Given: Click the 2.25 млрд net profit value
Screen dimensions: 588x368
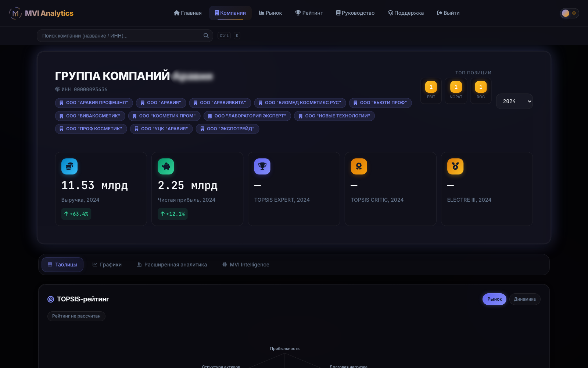Looking at the screenshot, I should (187, 185).
